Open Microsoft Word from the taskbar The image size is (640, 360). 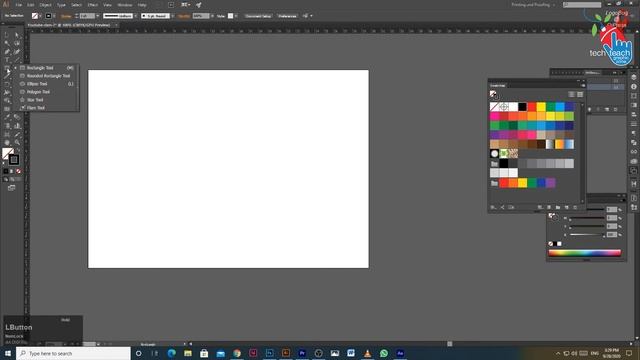click(x=351, y=353)
